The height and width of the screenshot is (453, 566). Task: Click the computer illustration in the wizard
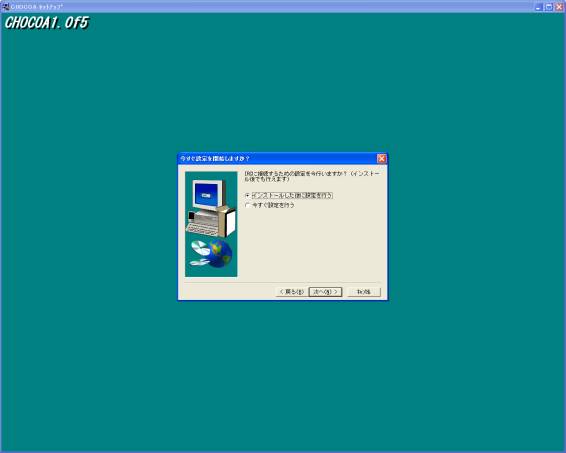[x=211, y=209]
